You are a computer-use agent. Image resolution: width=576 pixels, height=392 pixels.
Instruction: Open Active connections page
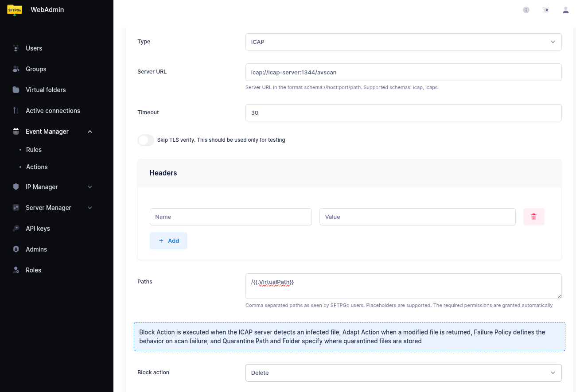click(x=53, y=111)
